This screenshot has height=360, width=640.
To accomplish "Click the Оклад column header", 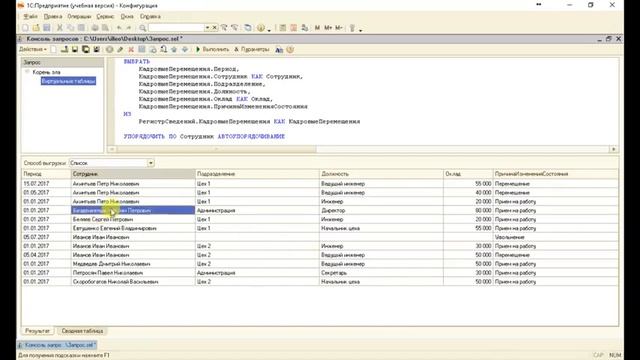I will click(x=468, y=174).
